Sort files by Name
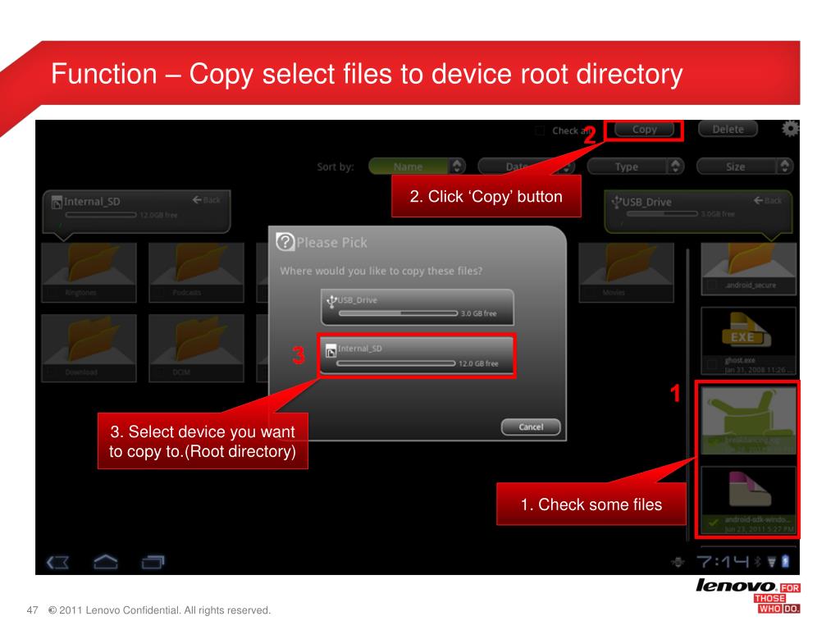The width and height of the screenshot is (840, 630). pos(409,166)
